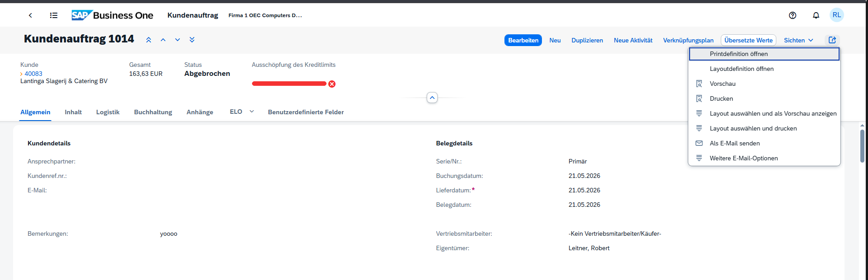The width and height of the screenshot is (868, 280).
Task: Click icon beside Layout auswählen und als Vorschau
Action: pyautogui.click(x=699, y=113)
